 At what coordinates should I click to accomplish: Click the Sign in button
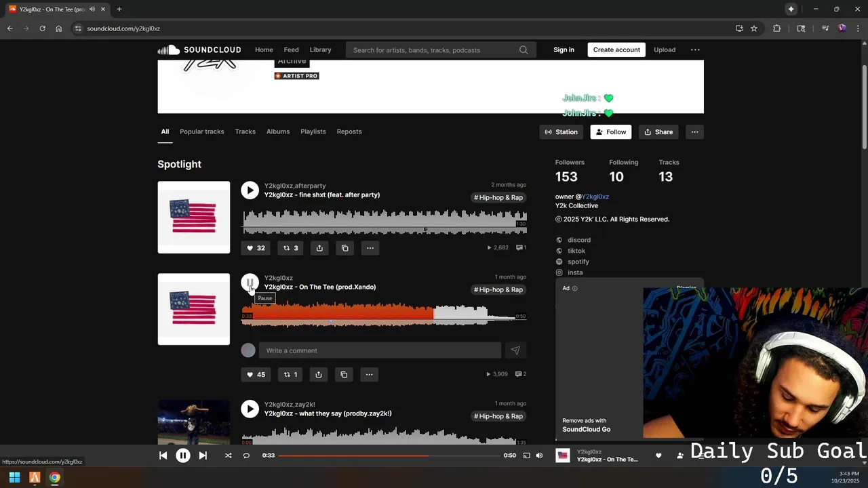(x=564, y=49)
